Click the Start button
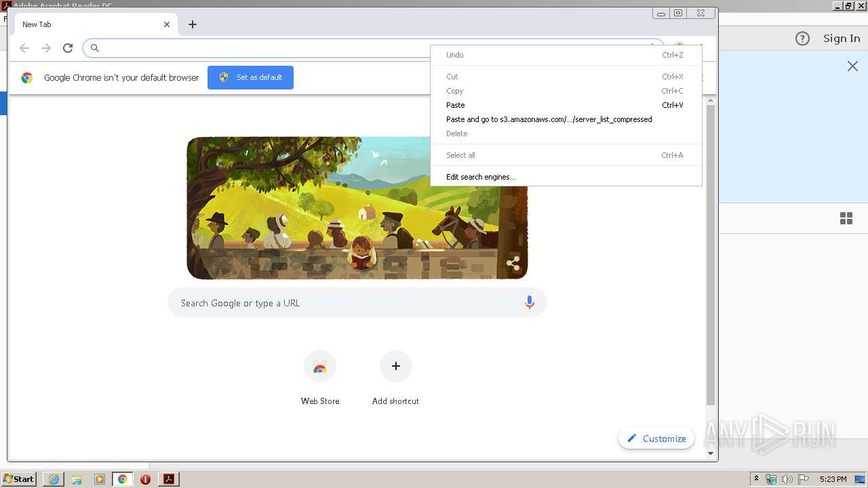Viewport: 868px width, 488px height. pyautogui.click(x=19, y=479)
